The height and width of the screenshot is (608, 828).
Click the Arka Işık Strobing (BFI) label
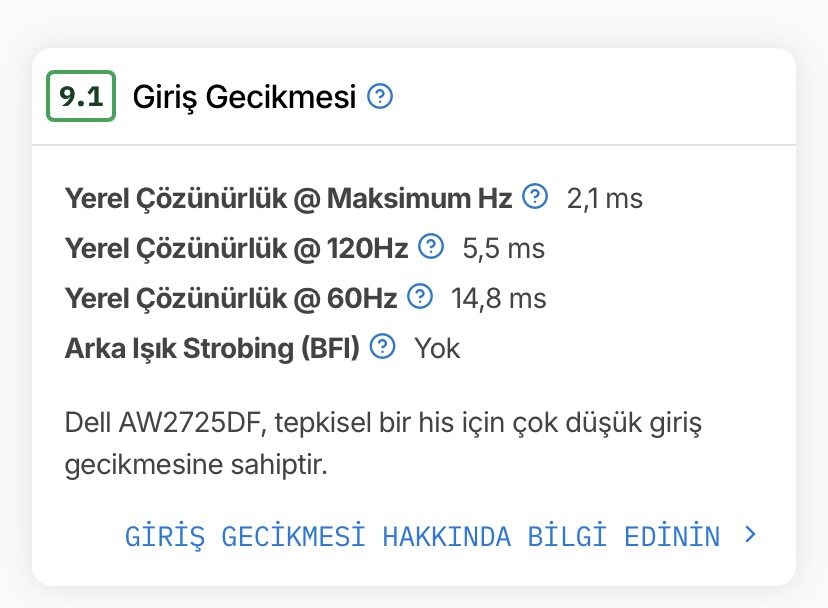212,347
